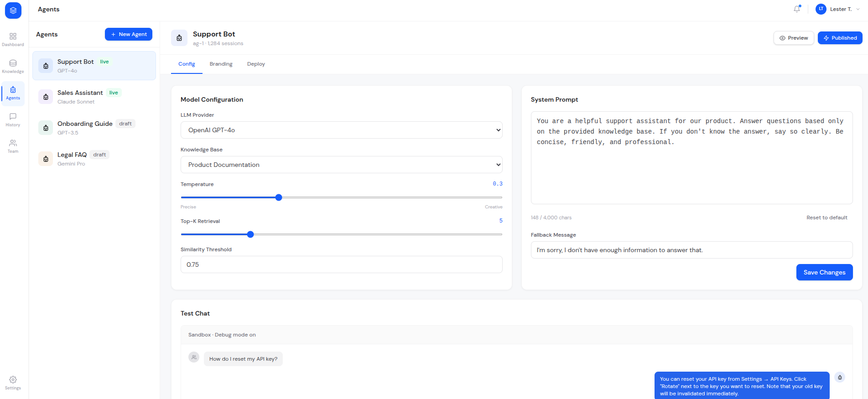Image resolution: width=868 pixels, height=399 pixels.
Task: Click the LT user avatar
Action: point(821,9)
